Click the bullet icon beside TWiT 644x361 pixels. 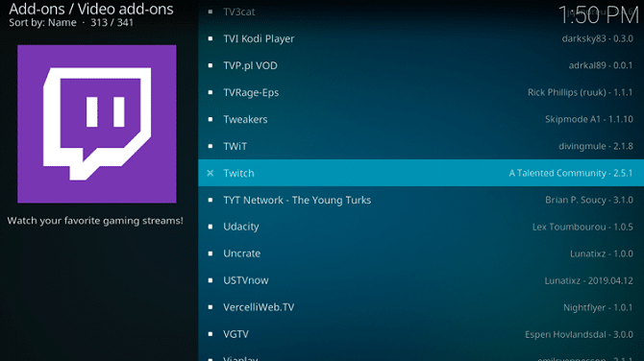coord(211,146)
